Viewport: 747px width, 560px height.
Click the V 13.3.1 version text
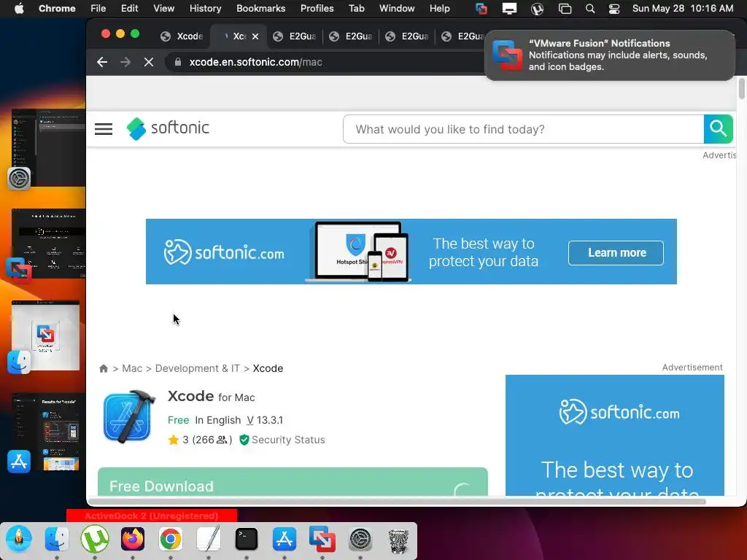pos(265,420)
